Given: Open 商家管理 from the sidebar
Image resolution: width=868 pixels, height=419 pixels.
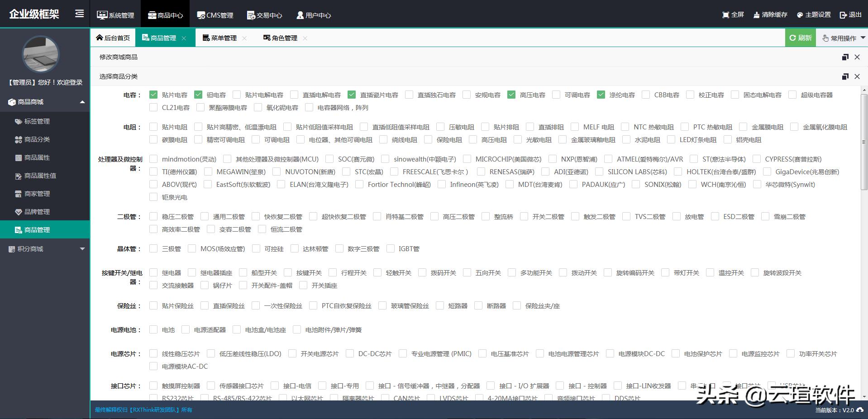Looking at the screenshot, I should [x=35, y=194].
